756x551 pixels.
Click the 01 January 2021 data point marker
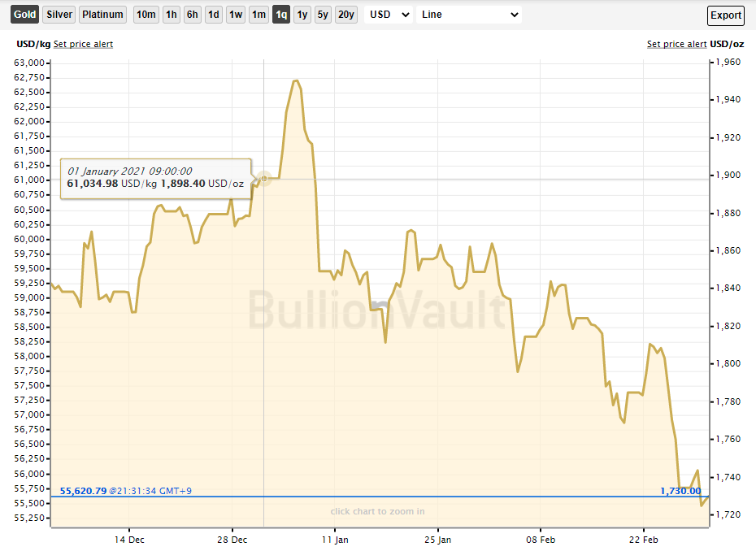[x=264, y=178]
